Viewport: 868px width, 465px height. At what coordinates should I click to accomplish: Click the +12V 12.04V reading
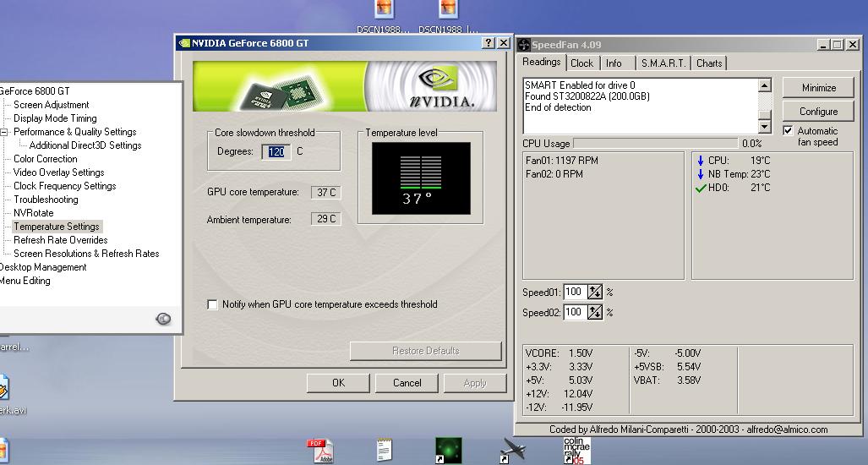560,394
